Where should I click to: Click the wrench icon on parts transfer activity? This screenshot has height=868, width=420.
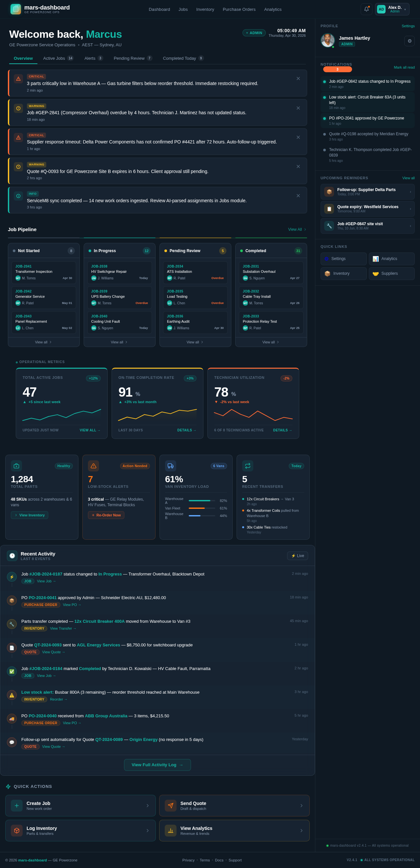coord(12,624)
